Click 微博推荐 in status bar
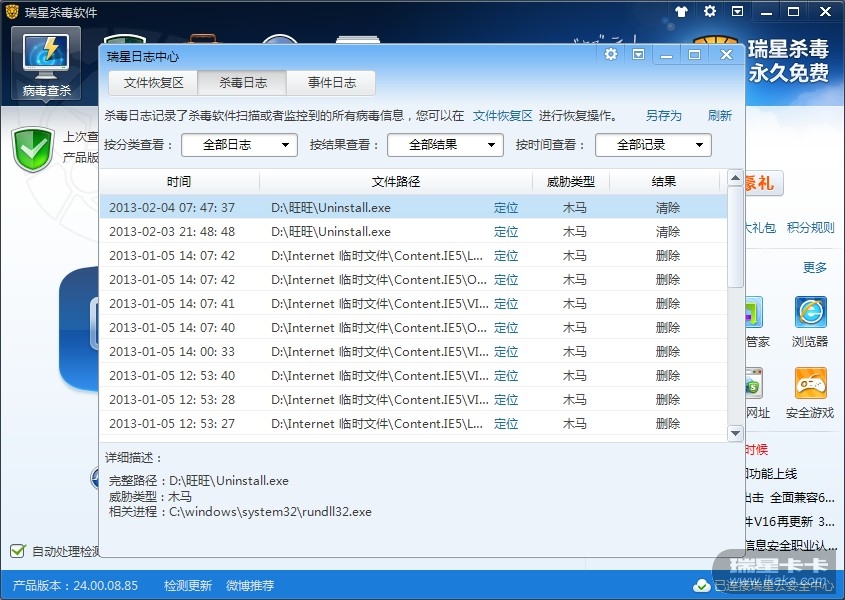This screenshot has height=600, width=845. [250, 585]
